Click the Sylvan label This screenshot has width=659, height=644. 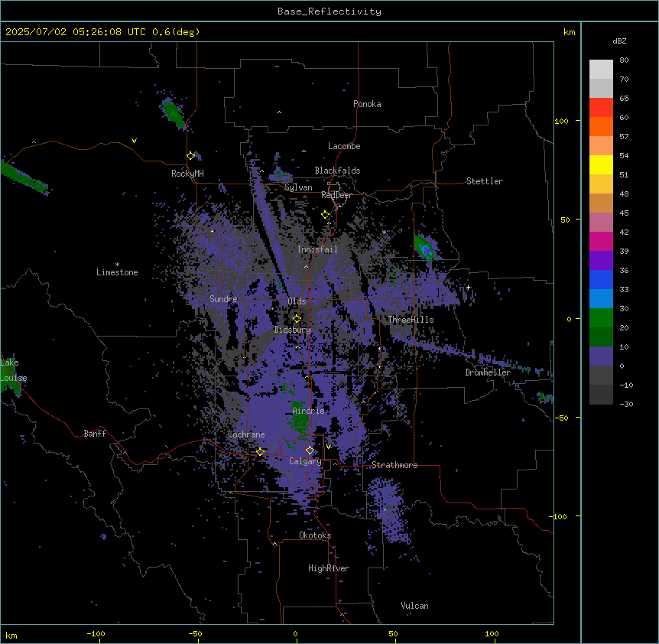pos(298,187)
